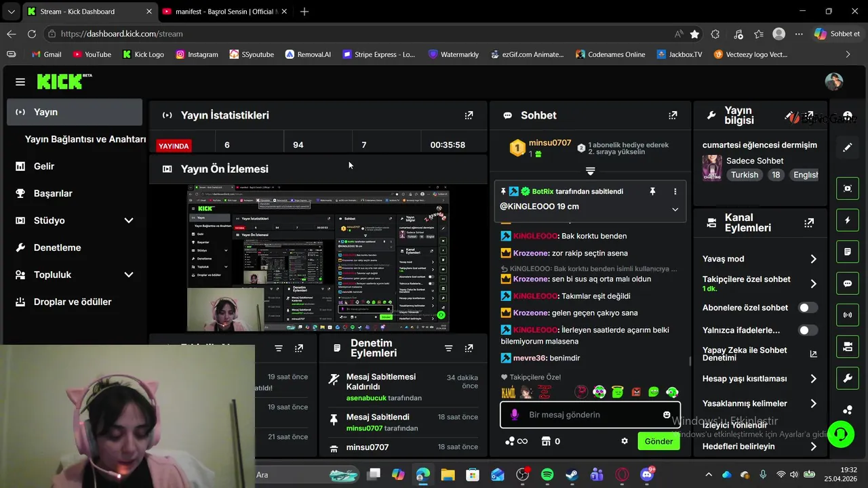
Task: Filter the Denetim Eylemleri list
Action: click(x=448, y=348)
